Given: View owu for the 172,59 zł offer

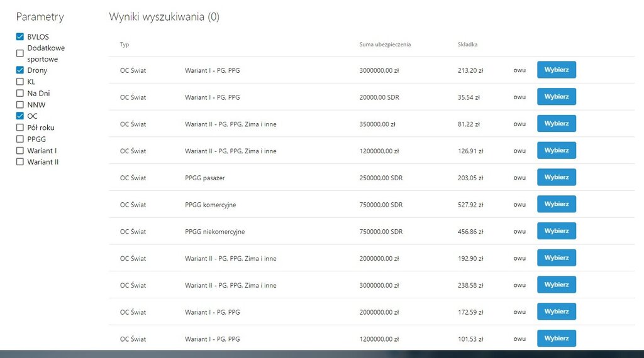Looking at the screenshot, I should pos(519,312).
